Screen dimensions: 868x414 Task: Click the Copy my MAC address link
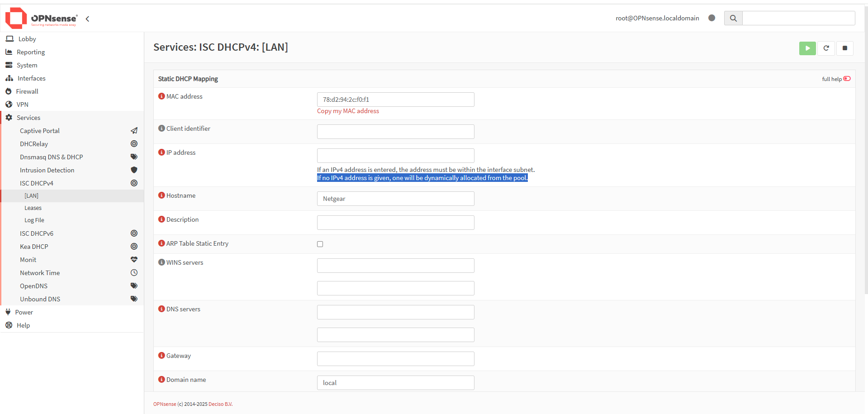(x=348, y=111)
